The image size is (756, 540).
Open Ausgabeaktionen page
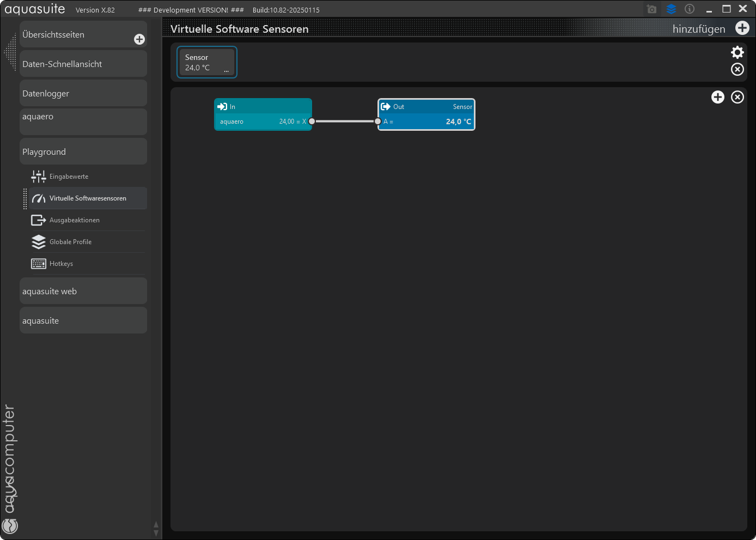click(x=75, y=220)
